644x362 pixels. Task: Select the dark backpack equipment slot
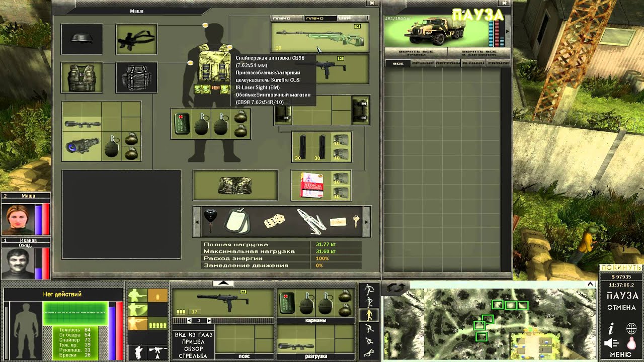(x=136, y=77)
